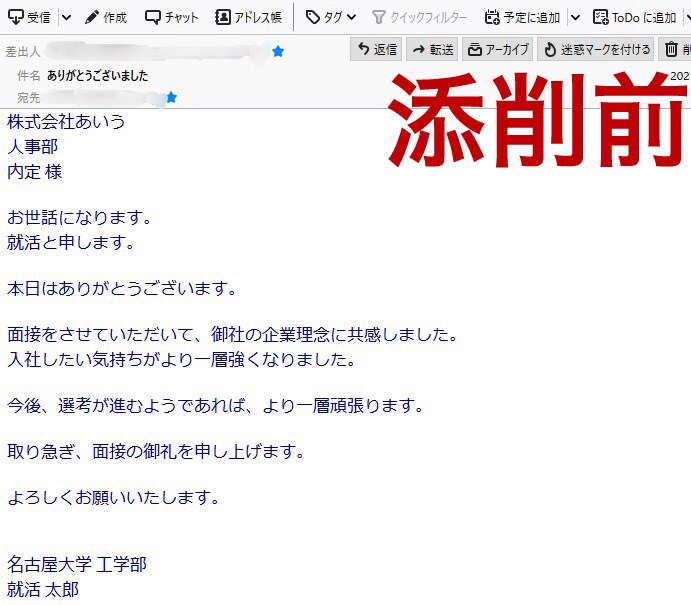Click the 宛先 label
Image resolution: width=691 pixels, height=605 pixels.
[x=29, y=97]
